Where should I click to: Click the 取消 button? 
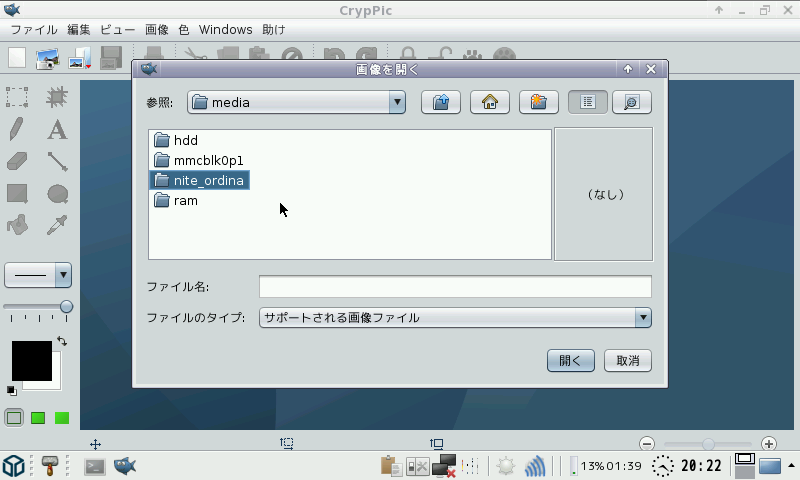point(628,361)
